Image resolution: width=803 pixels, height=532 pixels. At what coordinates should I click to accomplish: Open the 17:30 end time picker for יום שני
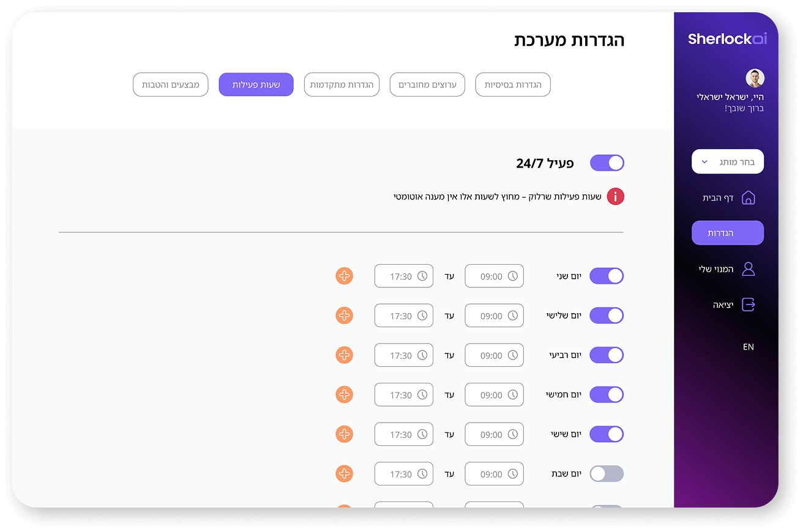coord(404,276)
